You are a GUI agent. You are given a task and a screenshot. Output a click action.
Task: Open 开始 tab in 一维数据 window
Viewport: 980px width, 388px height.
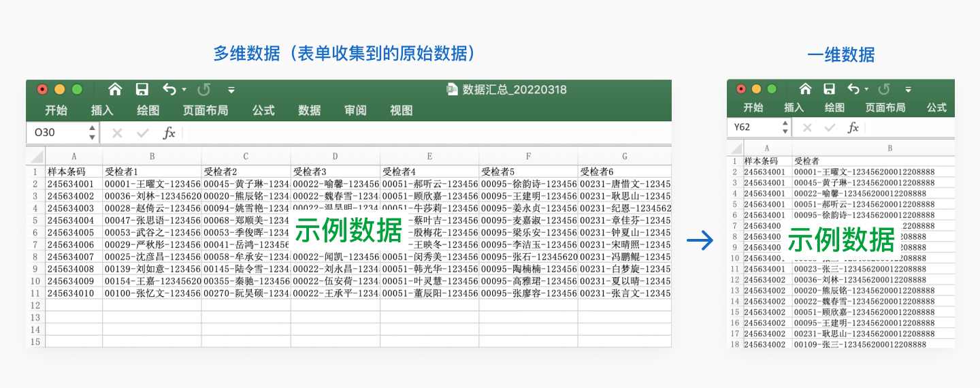pos(753,108)
